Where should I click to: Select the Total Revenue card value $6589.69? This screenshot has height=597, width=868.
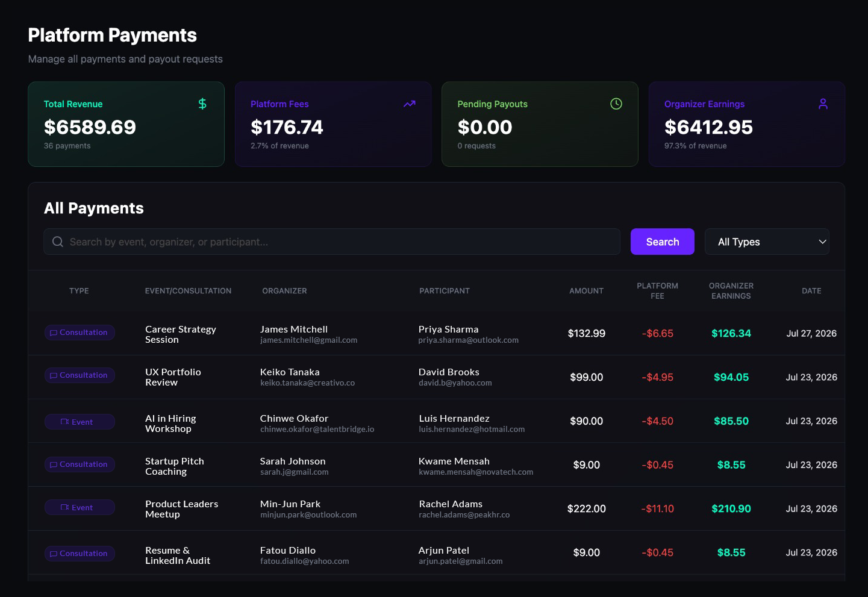(x=90, y=127)
